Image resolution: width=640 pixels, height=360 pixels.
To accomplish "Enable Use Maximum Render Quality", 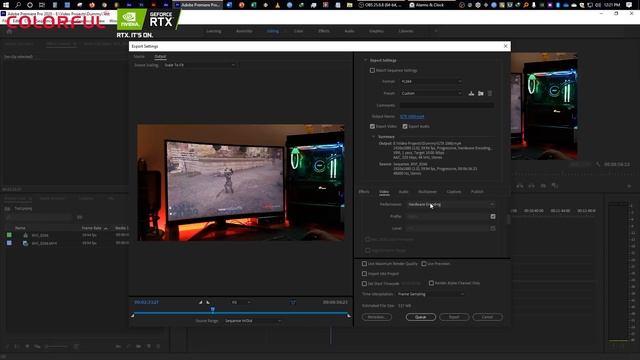I will [364, 264].
